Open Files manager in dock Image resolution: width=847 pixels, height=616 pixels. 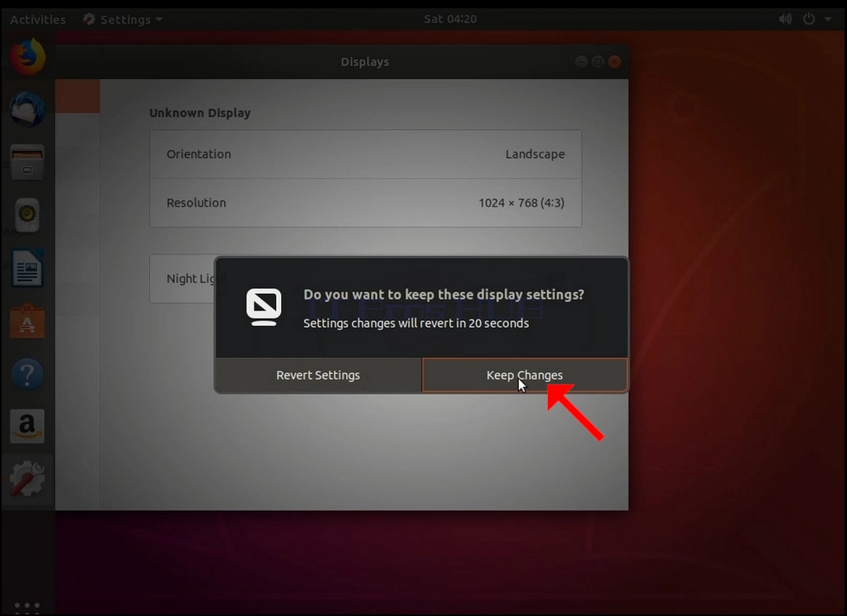pos(27,162)
